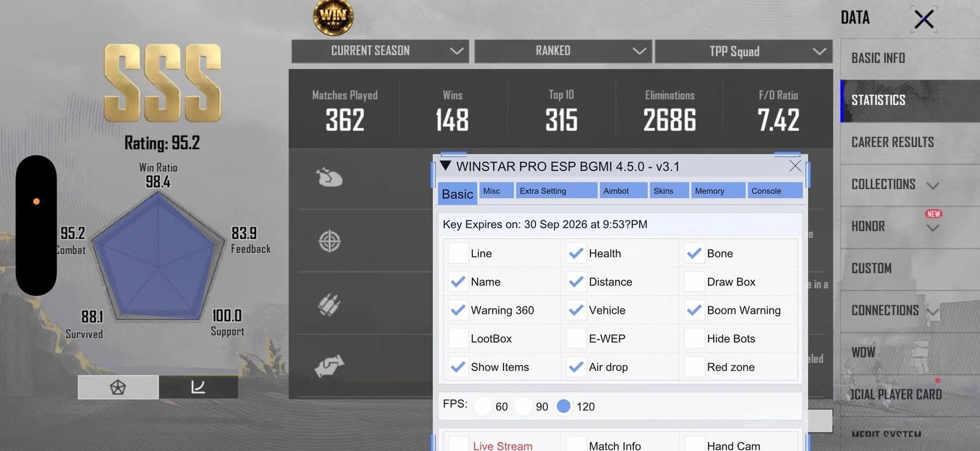Toggle the Bone checkbox
This screenshot has height=451, width=980.
click(695, 253)
